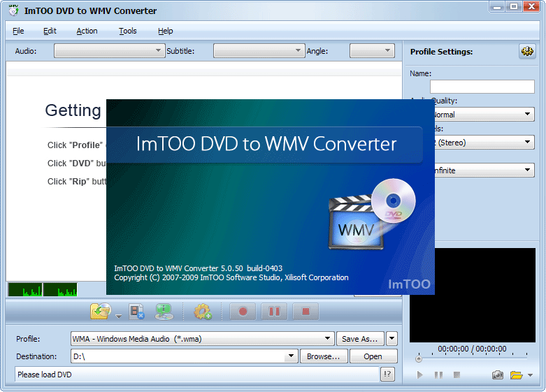
Task: Click the DVD info disc icon
Action: click(164, 311)
